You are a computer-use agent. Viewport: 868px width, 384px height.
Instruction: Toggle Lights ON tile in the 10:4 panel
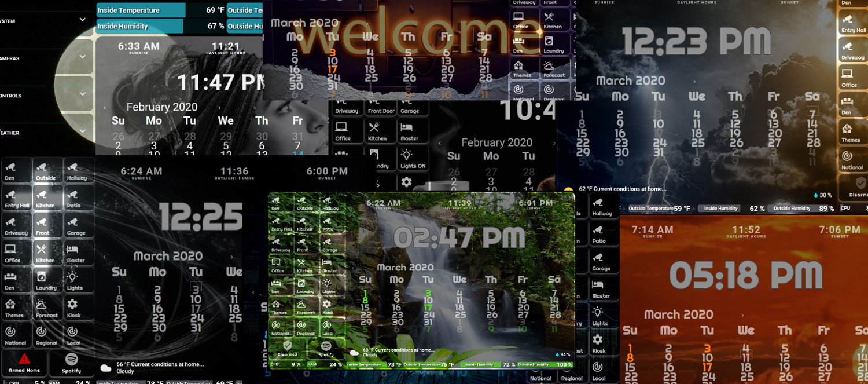(412, 158)
